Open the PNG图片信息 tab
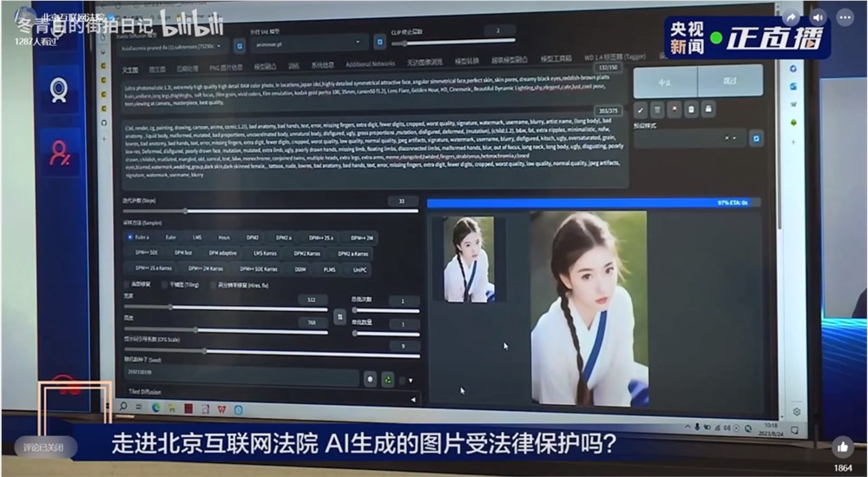Screen dimensions: 868x477 click(225, 67)
